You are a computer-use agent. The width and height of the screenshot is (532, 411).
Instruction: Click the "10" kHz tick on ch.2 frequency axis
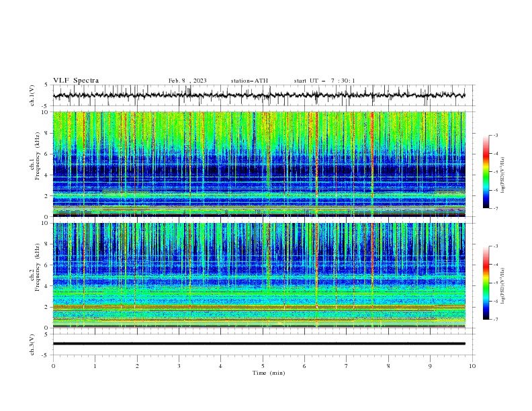(x=46, y=223)
